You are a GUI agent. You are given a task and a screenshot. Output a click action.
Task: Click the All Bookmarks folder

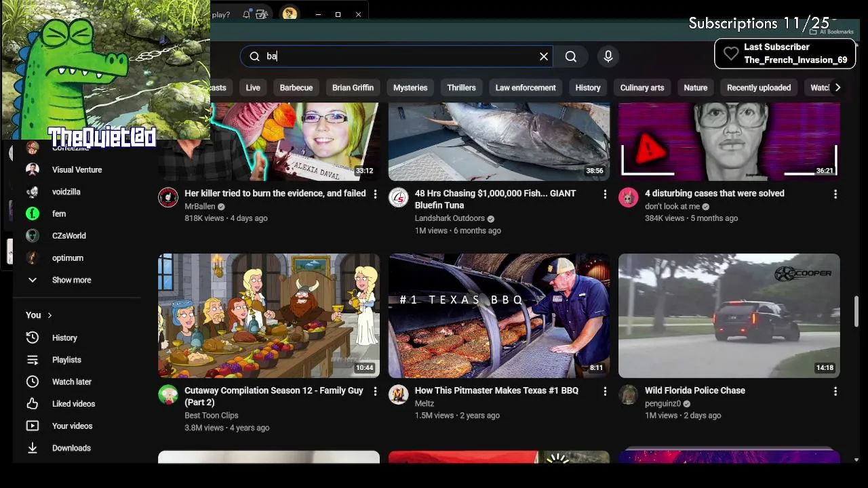coord(832,32)
